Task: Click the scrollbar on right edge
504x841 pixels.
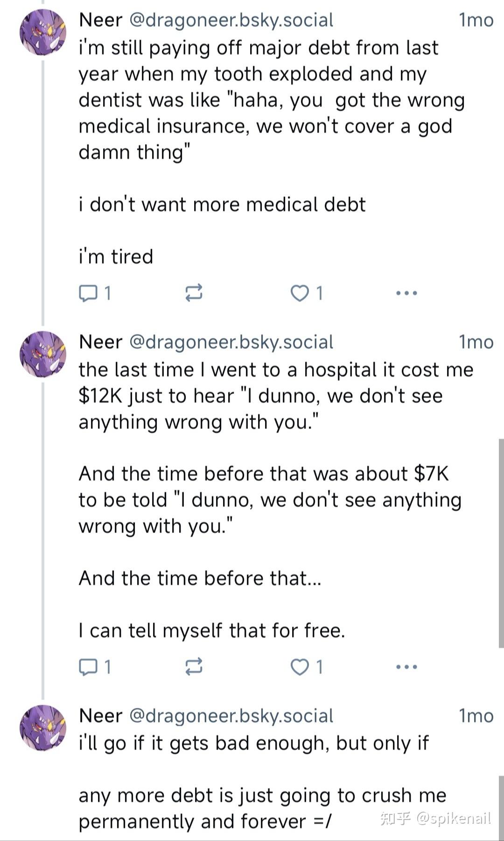Action: click(x=501, y=541)
